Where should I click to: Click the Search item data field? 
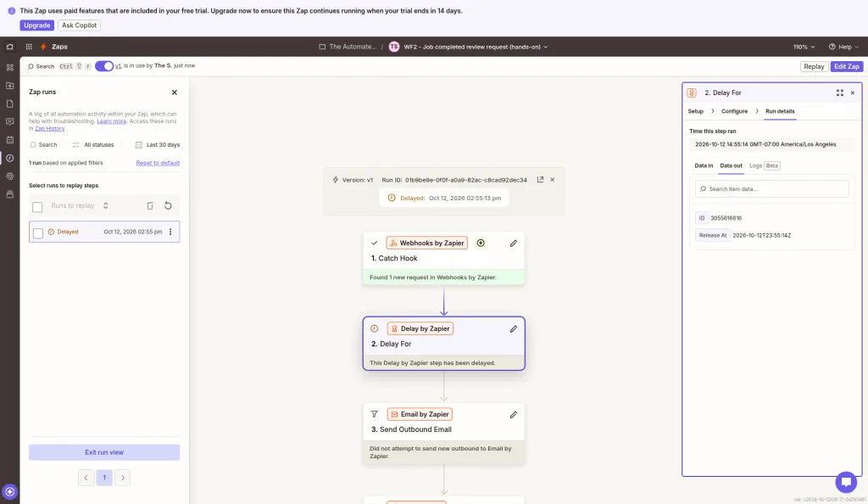pos(771,189)
